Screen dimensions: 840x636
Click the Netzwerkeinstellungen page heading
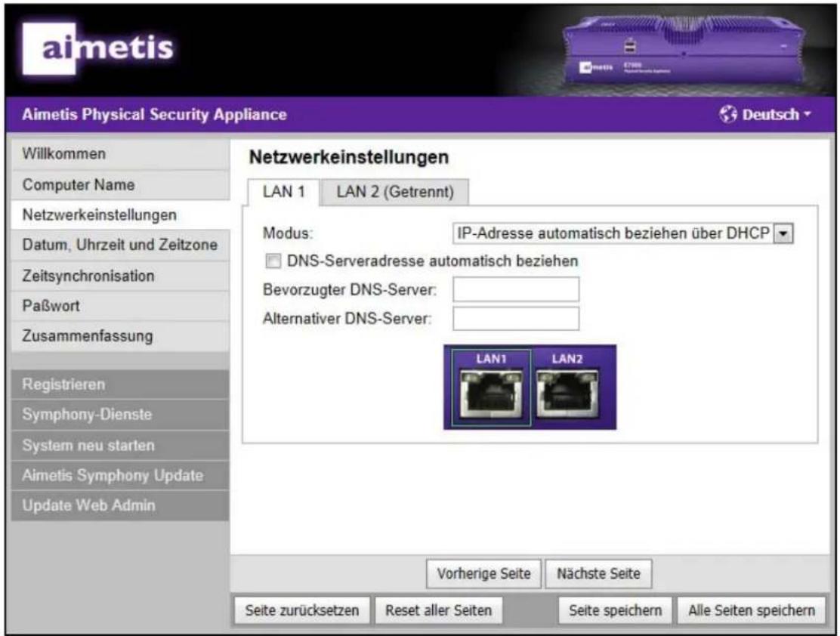click(x=349, y=158)
